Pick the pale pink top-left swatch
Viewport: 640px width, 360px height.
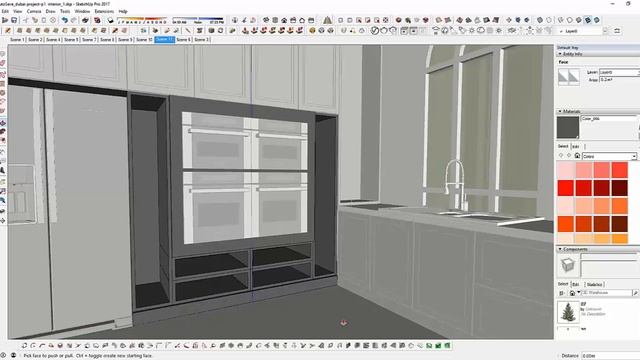click(566, 170)
